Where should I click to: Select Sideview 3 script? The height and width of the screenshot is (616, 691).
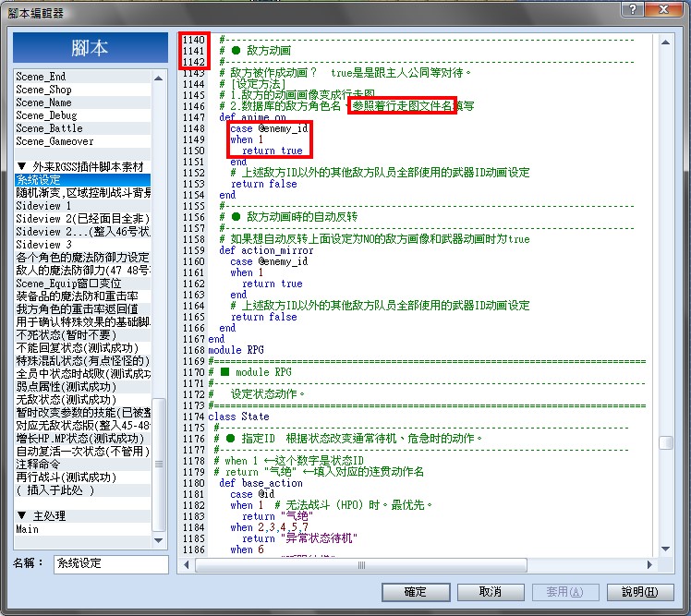[x=82, y=245]
